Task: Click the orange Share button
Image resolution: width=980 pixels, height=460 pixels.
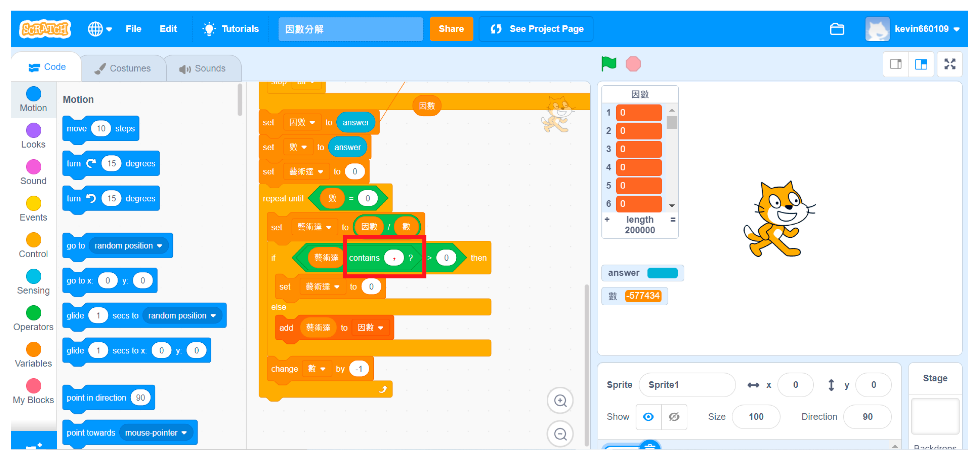Action: click(451, 29)
